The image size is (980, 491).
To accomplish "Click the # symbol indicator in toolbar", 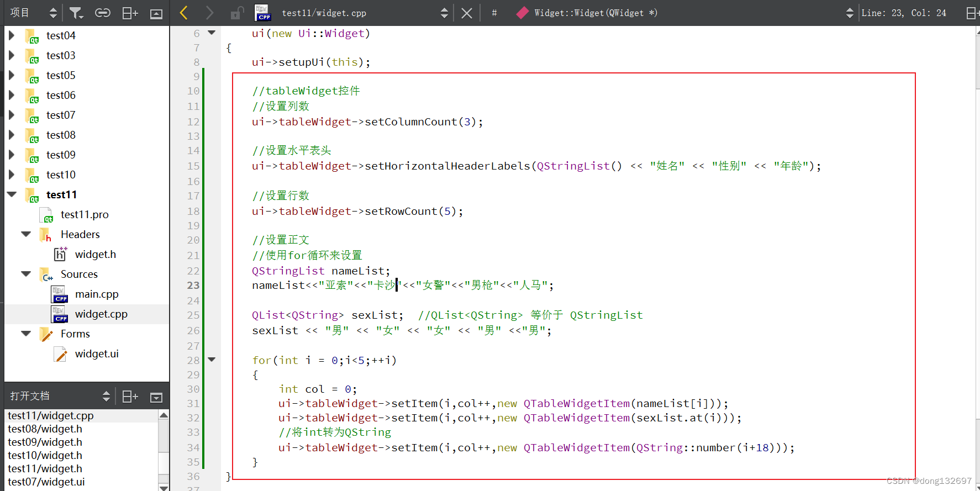I will [x=494, y=13].
